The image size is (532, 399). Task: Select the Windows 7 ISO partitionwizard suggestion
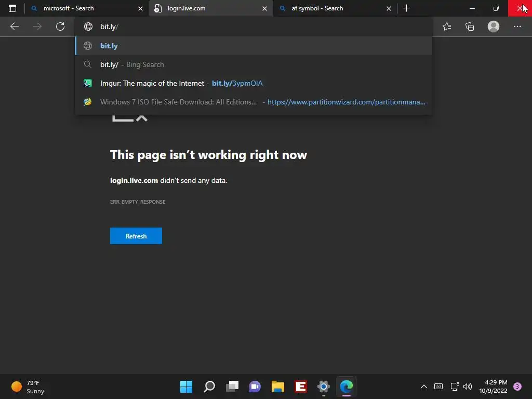(x=254, y=102)
